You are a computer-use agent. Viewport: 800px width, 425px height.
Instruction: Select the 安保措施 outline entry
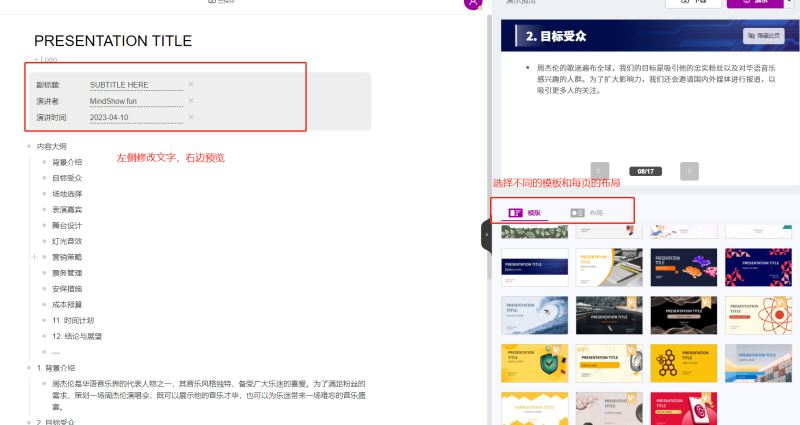(x=67, y=289)
